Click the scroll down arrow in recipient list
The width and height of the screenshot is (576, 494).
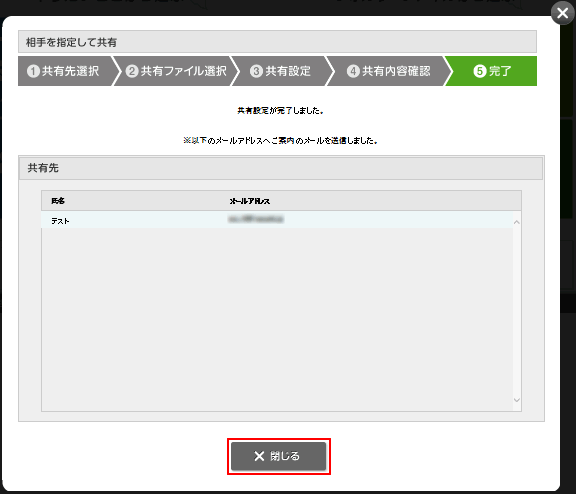517,400
